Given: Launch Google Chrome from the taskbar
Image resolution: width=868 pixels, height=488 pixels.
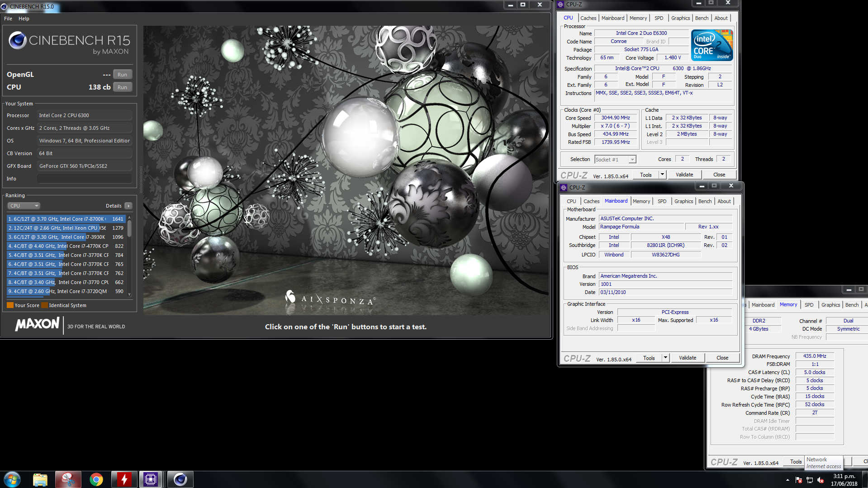Looking at the screenshot, I should click(x=96, y=479).
